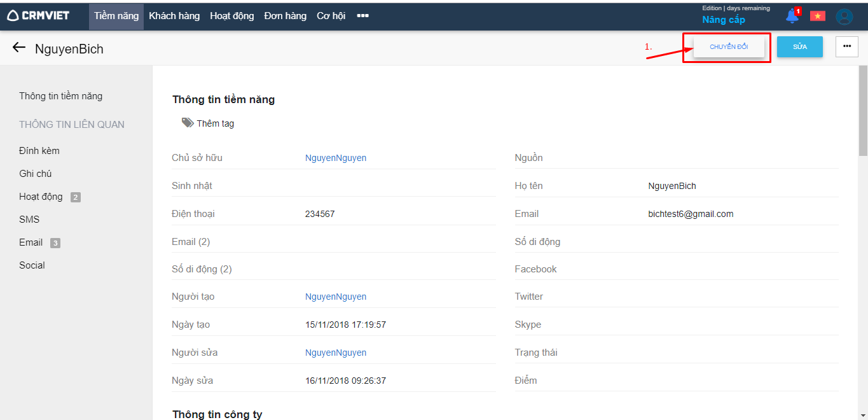Select Hoạt động in the top navigation

(232, 16)
